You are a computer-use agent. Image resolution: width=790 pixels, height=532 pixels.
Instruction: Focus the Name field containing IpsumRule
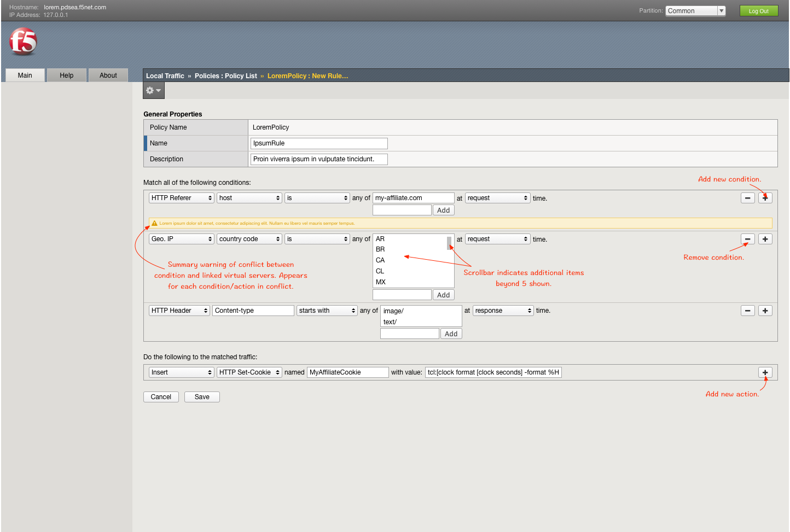319,143
